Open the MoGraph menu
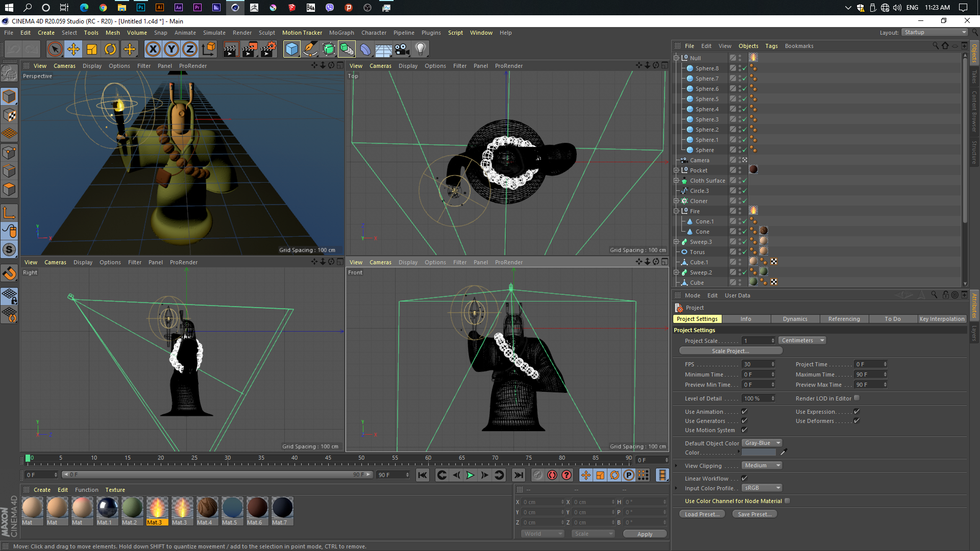 click(x=341, y=33)
